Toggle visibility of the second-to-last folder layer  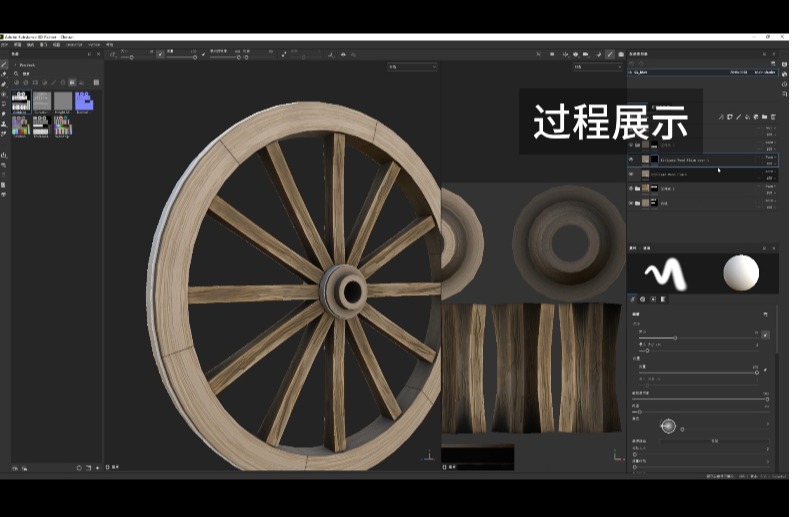click(x=631, y=188)
